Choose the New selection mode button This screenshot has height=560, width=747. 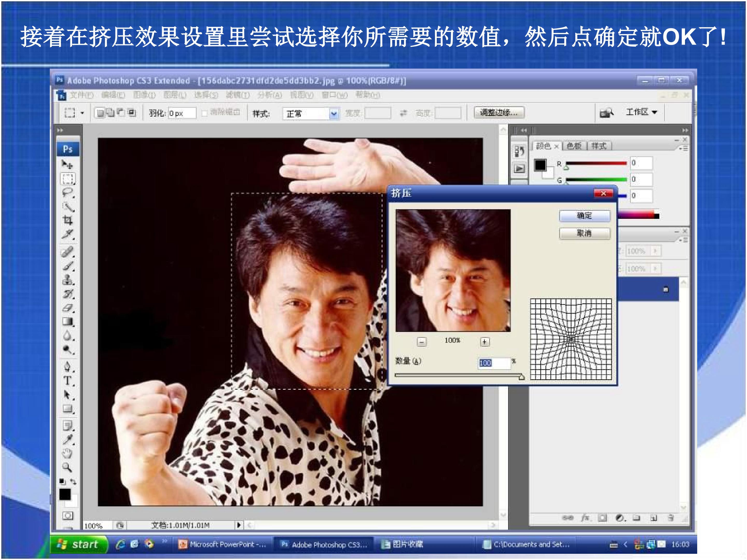pos(100,113)
